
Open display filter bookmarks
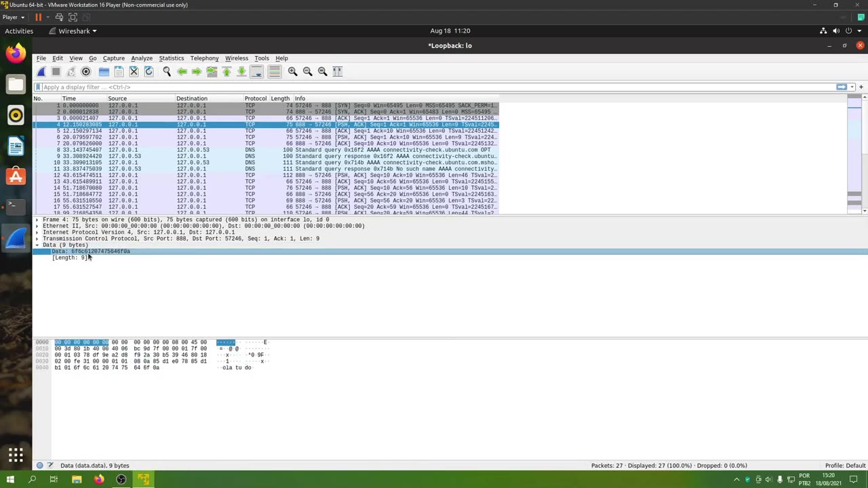[38, 87]
